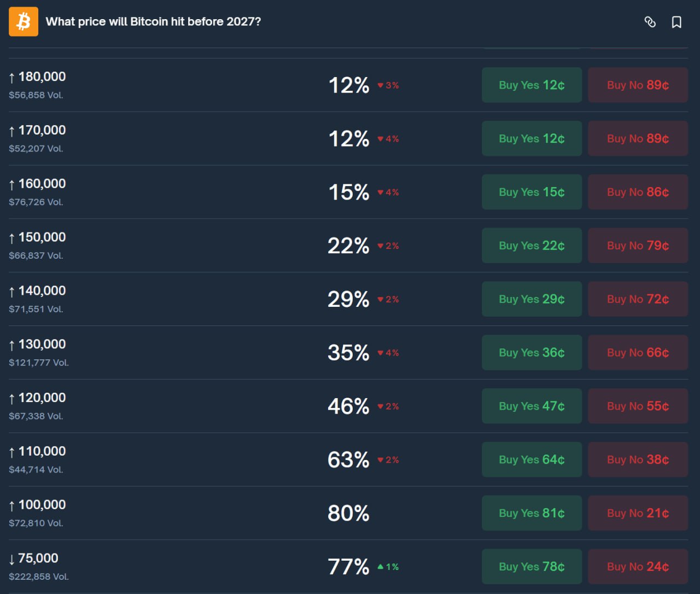Click the green up 1% change indicator

click(x=388, y=567)
